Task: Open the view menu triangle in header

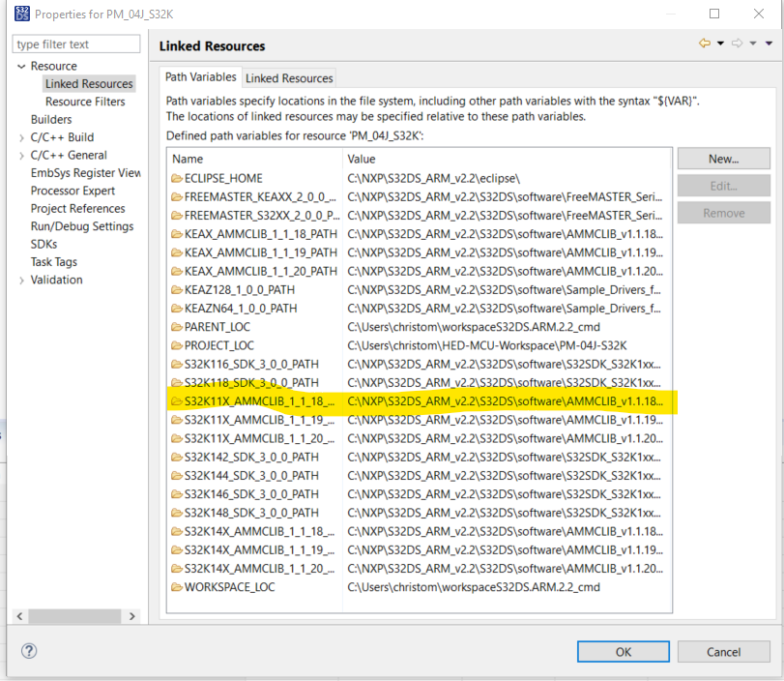Action: 769,44
